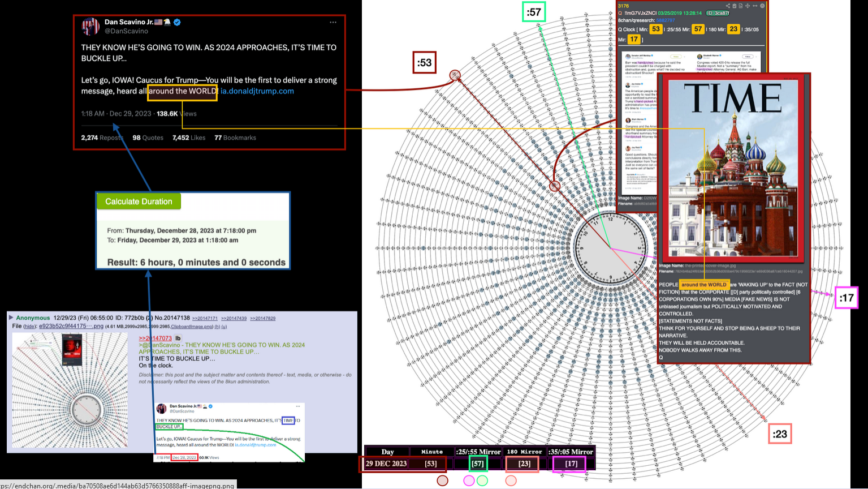The image size is (868, 489).
Task: Click the four-arrow move icon in the 3176 post header
Action: click(748, 6)
